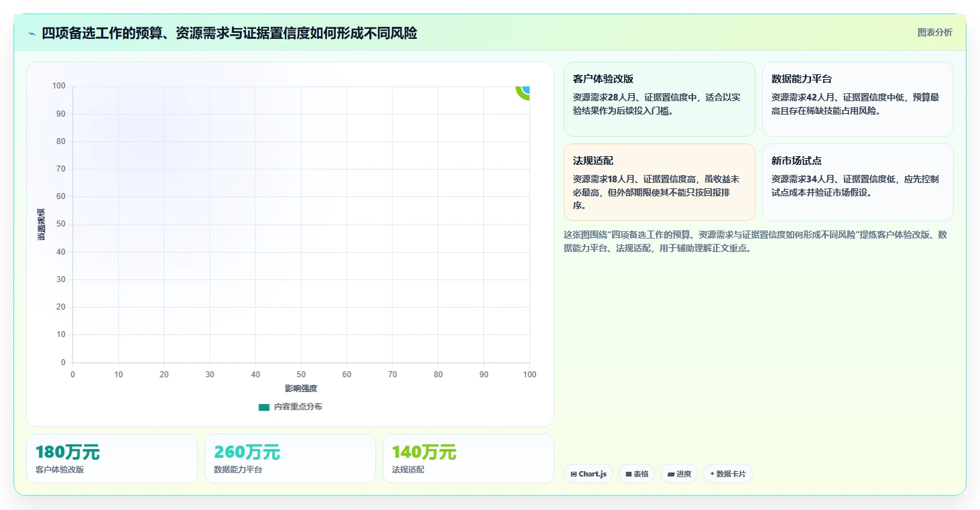The height and width of the screenshot is (510, 980).
Task: Click the lightning bolt icon beside the page title
Action: tap(32, 34)
